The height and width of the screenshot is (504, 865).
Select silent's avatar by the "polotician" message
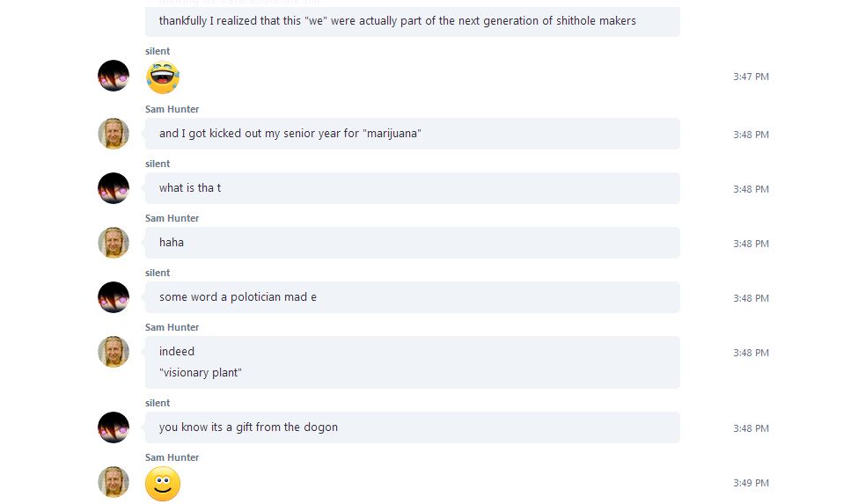(x=114, y=297)
